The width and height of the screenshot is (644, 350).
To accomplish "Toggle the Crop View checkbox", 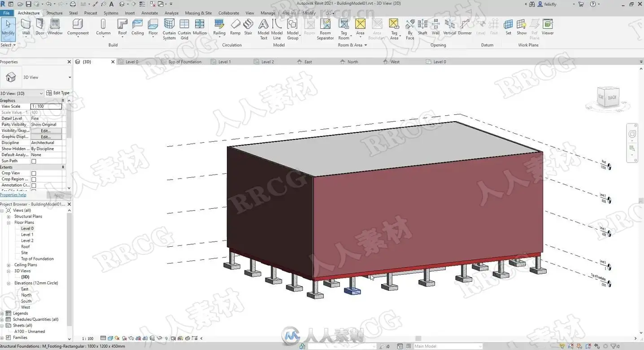I will click(34, 173).
